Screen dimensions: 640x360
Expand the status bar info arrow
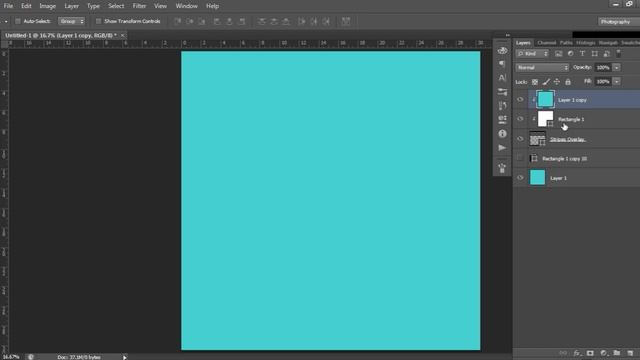click(124, 357)
